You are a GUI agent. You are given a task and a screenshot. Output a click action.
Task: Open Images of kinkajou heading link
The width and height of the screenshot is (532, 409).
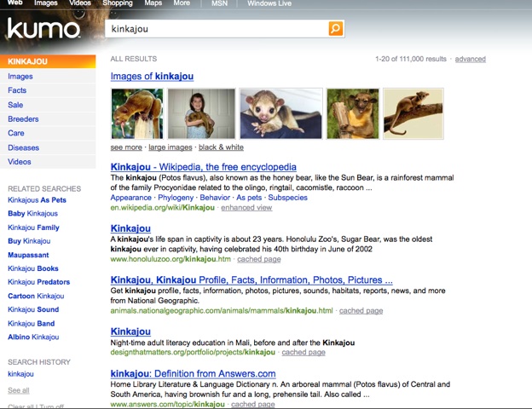(152, 77)
